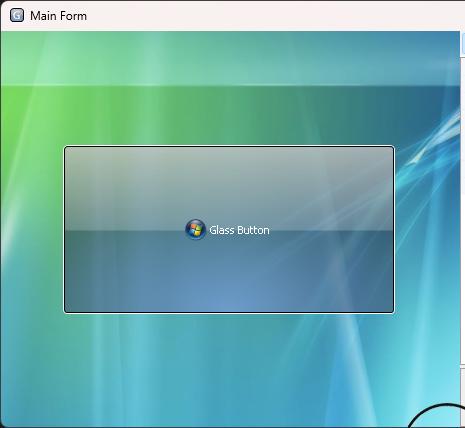The width and height of the screenshot is (465, 428).
Task: Click the Glass Button
Action: tap(229, 229)
